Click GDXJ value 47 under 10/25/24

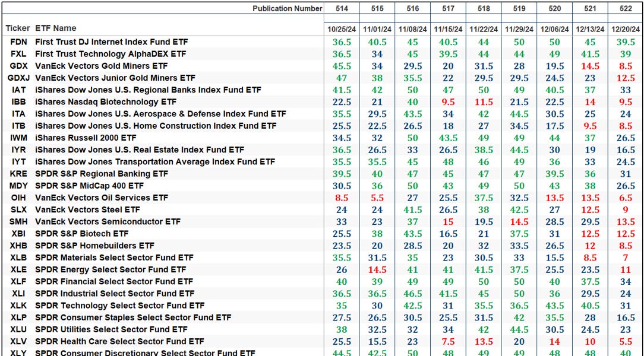[341, 78]
